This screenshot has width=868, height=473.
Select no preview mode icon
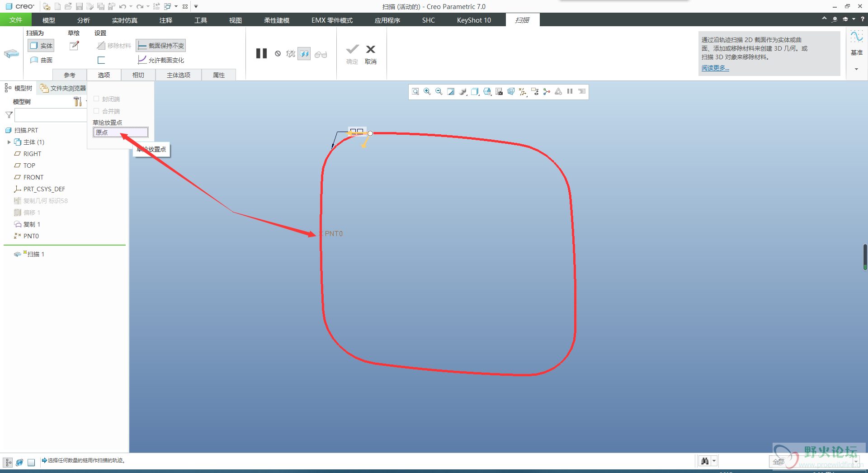point(278,54)
